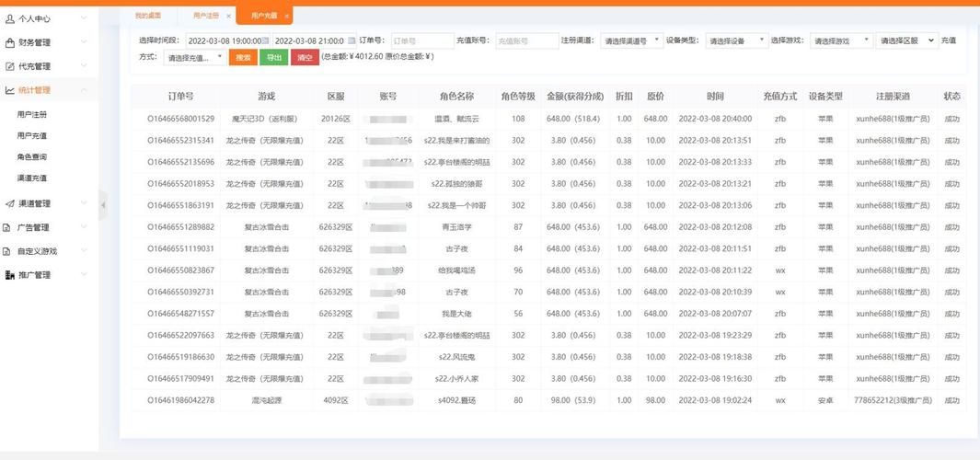This screenshot has width=980, height=460.
Task: Click the 推广管理 building icon
Action: [x=10, y=275]
